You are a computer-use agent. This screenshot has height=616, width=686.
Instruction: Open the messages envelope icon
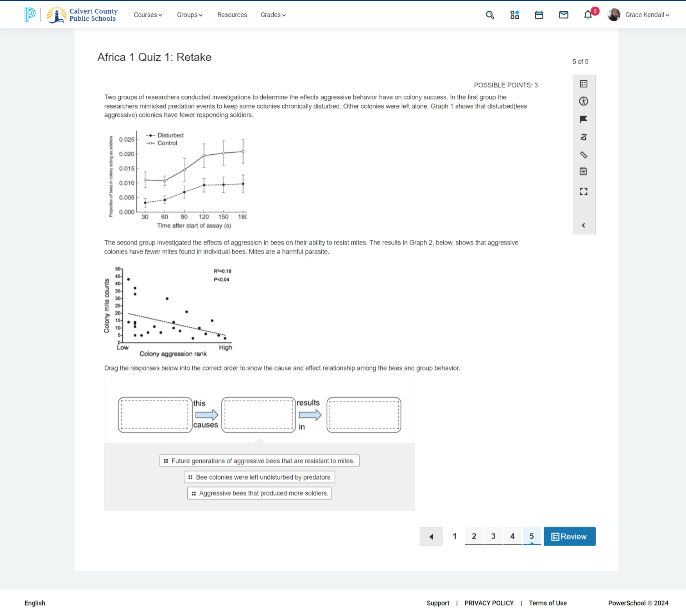(x=564, y=15)
